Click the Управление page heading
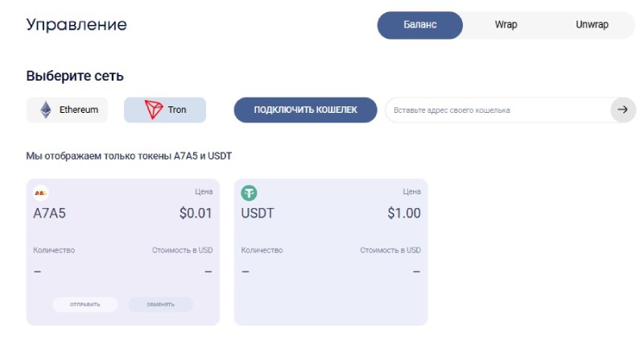The height and width of the screenshot is (345, 644). coord(76,24)
